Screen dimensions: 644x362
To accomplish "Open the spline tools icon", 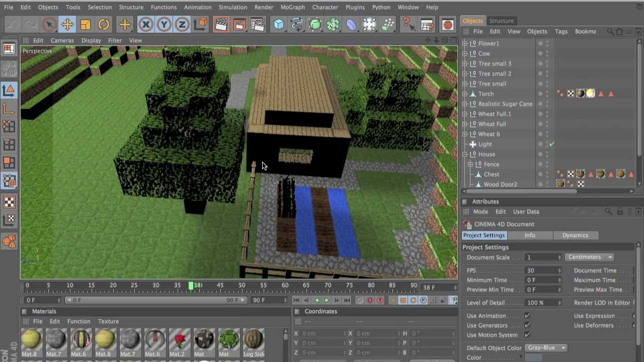I will point(297,24).
